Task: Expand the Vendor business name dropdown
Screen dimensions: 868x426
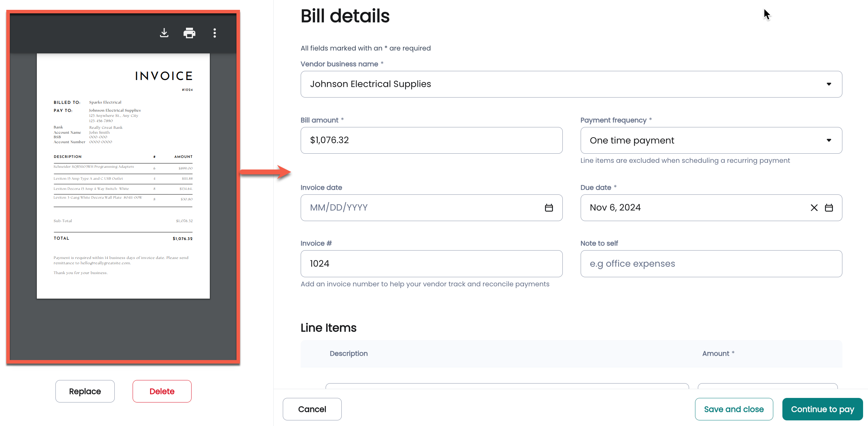Action: (829, 84)
